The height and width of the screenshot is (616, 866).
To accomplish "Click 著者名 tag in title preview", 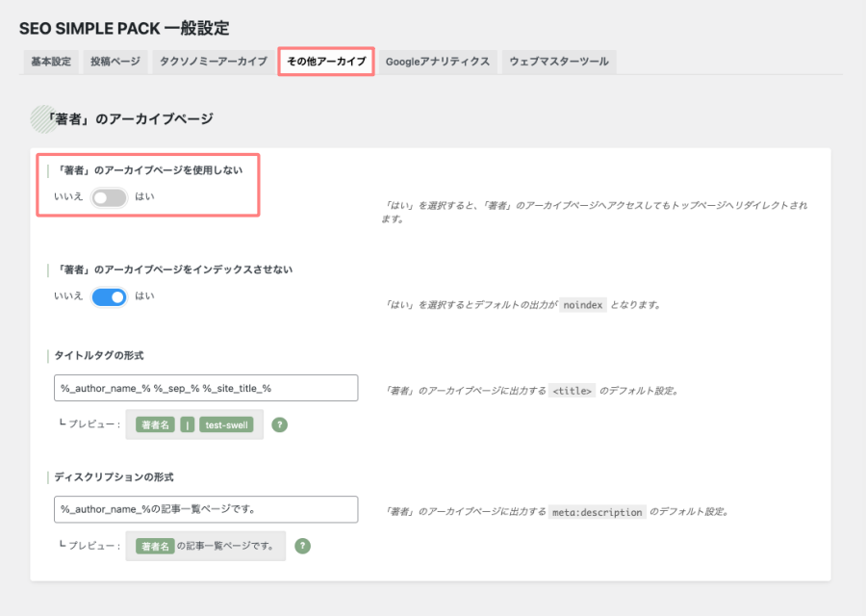I will click(155, 424).
